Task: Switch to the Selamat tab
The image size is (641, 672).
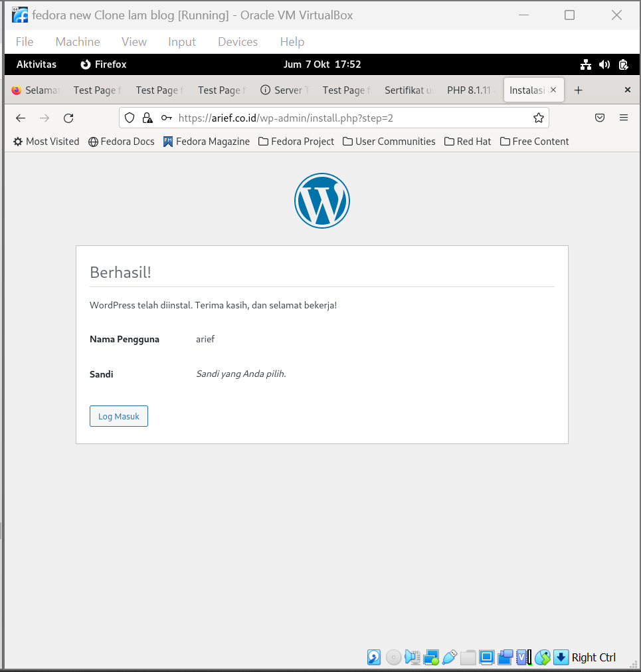Action: point(36,90)
